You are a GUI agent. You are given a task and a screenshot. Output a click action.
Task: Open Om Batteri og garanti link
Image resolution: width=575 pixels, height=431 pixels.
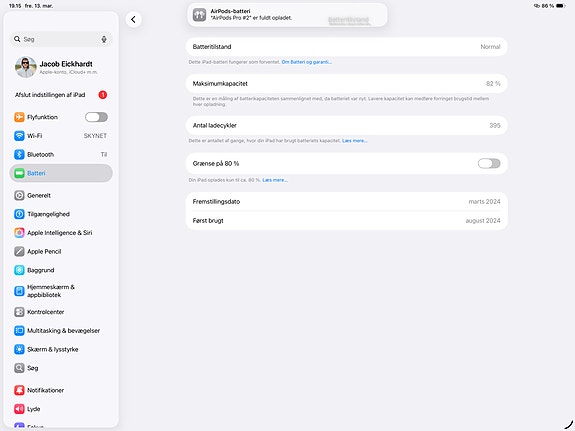(307, 62)
